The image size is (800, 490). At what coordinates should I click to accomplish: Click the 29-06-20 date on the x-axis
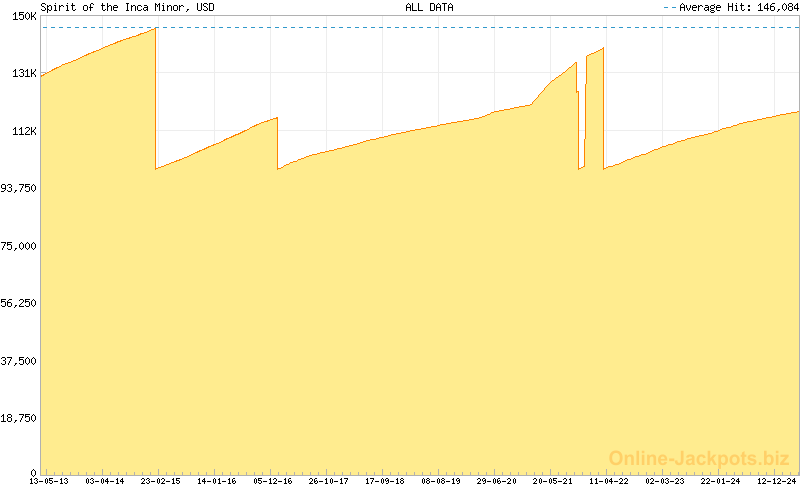tap(496, 482)
